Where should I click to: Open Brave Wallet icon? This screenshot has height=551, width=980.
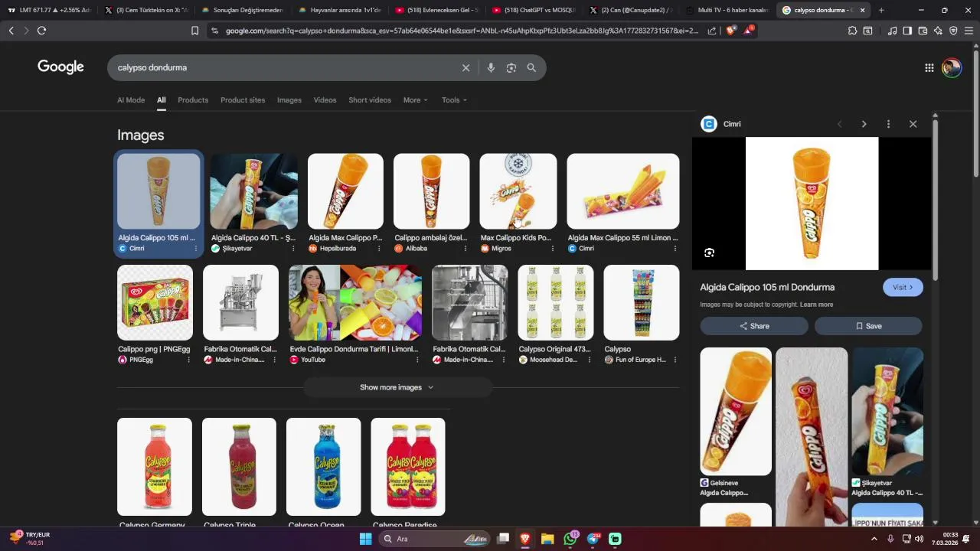pos(923,31)
